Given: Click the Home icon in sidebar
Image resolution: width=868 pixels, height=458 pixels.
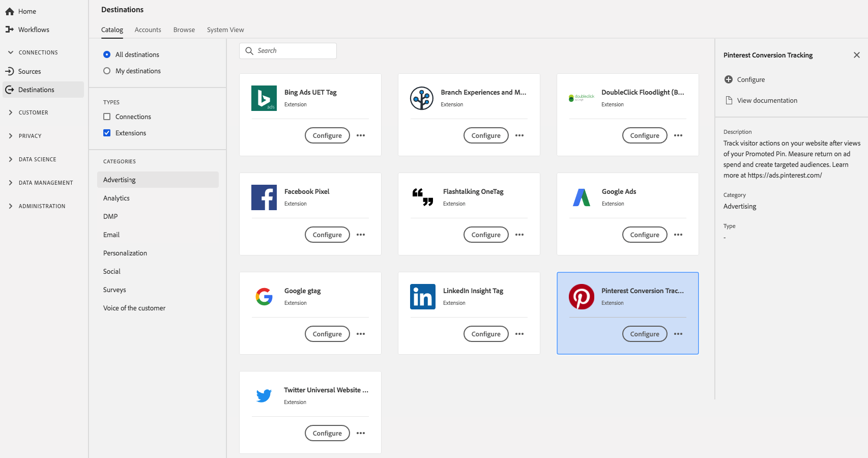Looking at the screenshot, I should pyautogui.click(x=10, y=11).
